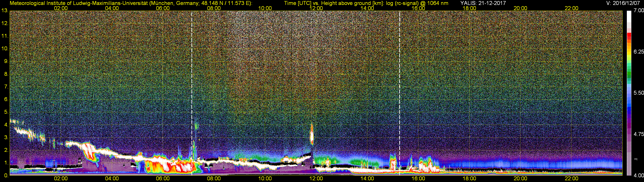Image resolution: width=644 pixels, height=182 pixels.
Task: Click the 04:00 label on the top time axis
Action: click(112, 8)
